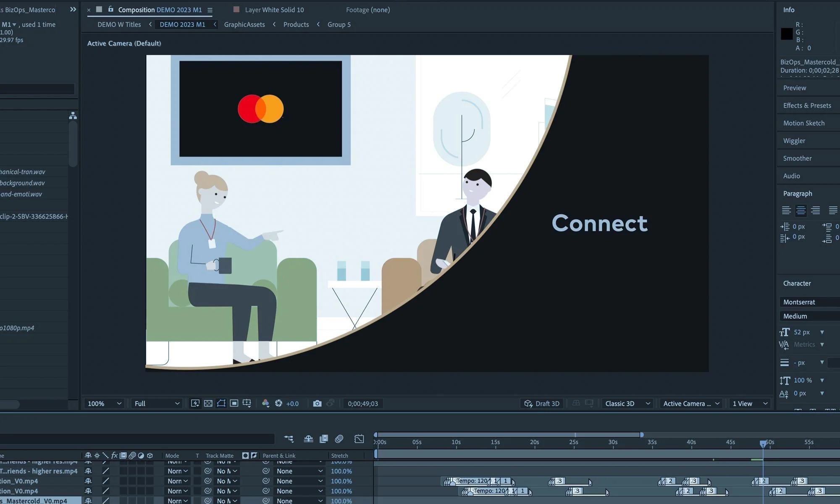Click the track matte pick whip for ...riends - higher res.mp4

(x=207, y=471)
